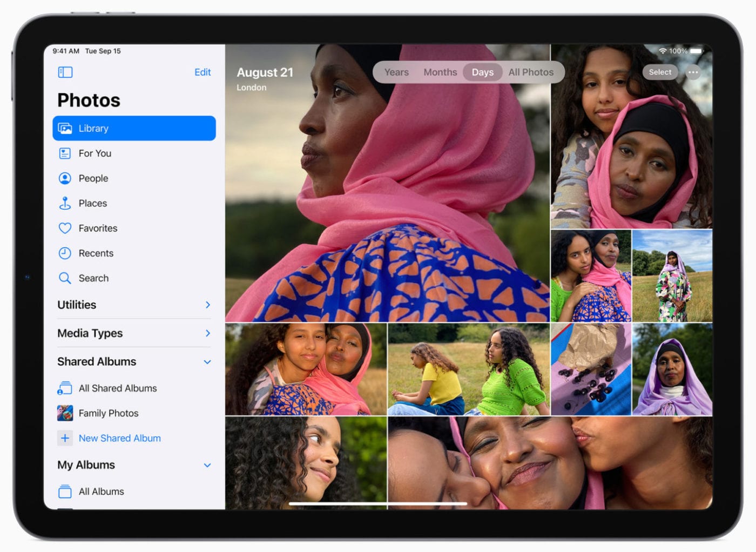
Task: Open the For You section icon
Action: click(x=65, y=153)
